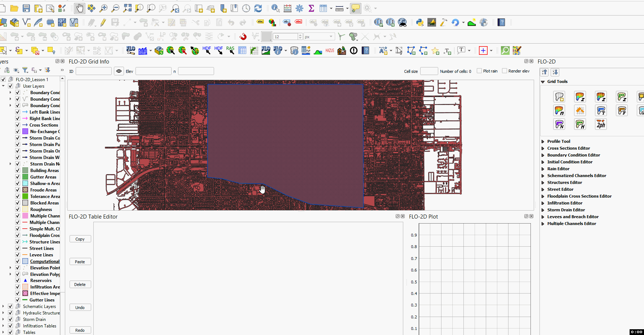Select the HAZUS tool icon

coord(329,50)
